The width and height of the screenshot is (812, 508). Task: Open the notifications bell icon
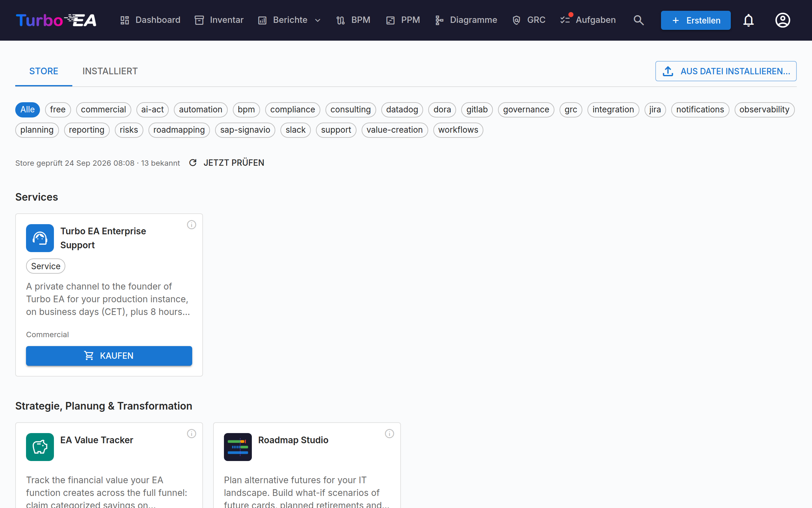pyautogui.click(x=748, y=20)
